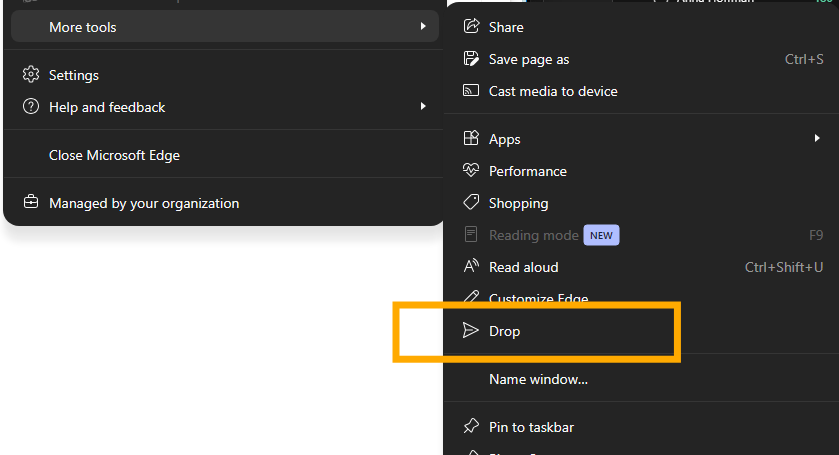
Task: Open the More tools submenu
Action: 225,27
